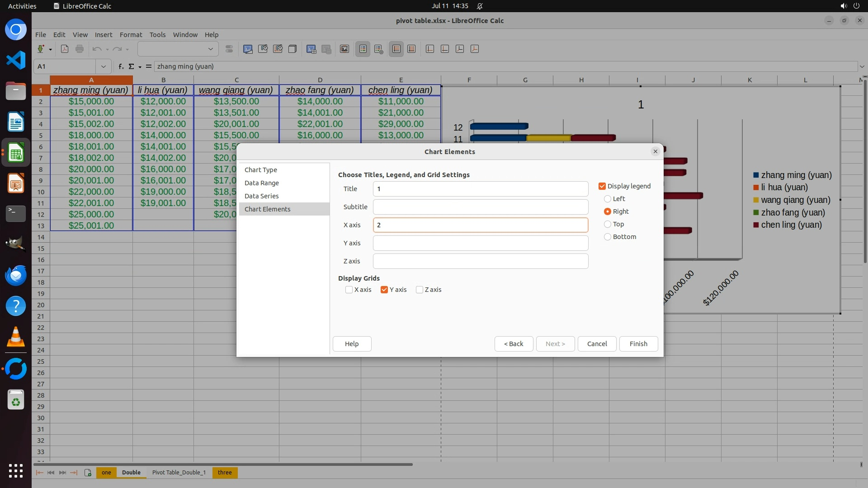
Task: Select the Bottom legend position radio
Action: click(608, 237)
